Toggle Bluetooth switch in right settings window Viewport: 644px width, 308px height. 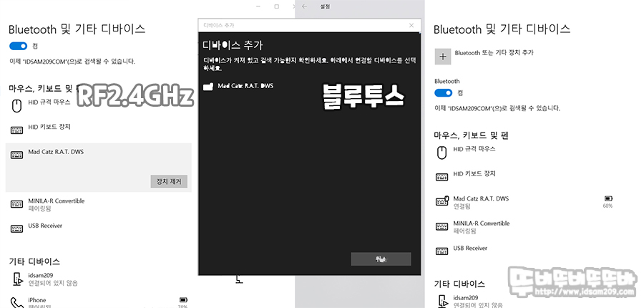443,93
